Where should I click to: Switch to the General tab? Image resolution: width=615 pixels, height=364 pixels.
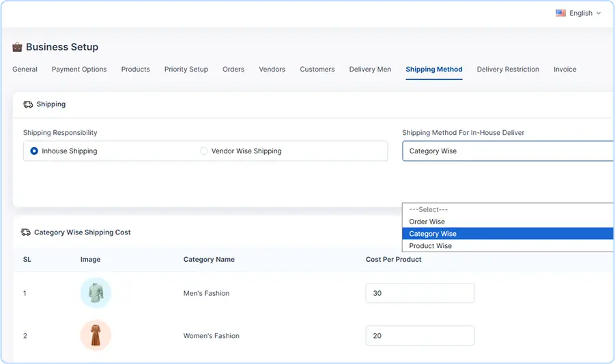tap(25, 70)
